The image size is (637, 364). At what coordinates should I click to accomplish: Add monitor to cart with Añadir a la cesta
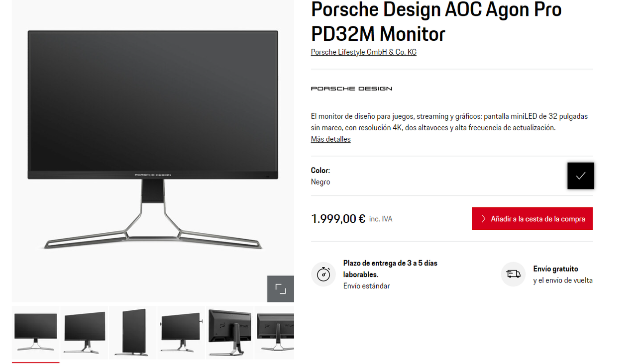coord(532,219)
